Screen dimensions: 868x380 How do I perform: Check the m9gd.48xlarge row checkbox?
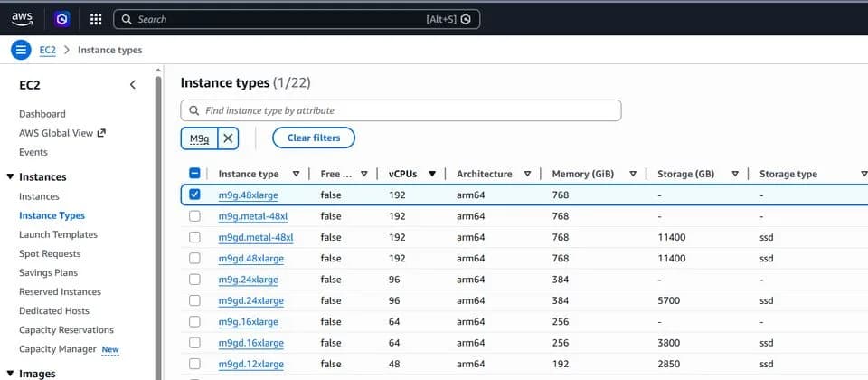pyautogui.click(x=194, y=258)
